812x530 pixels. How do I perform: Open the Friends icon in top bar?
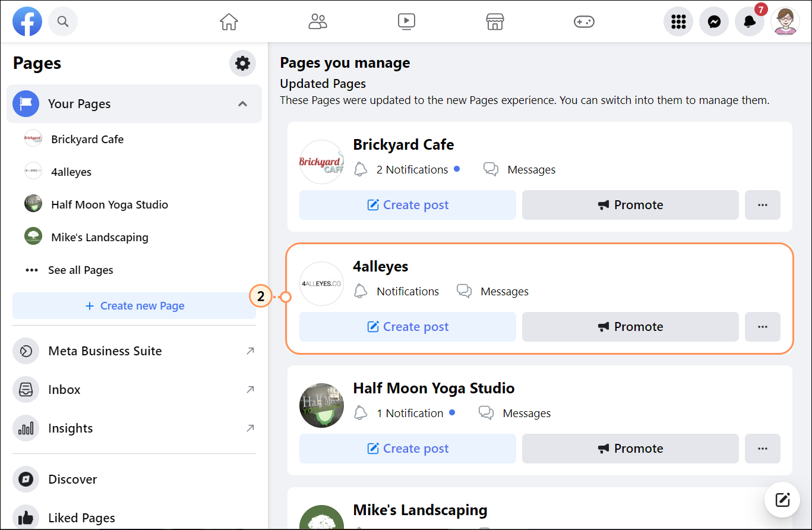click(x=318, y=22)
